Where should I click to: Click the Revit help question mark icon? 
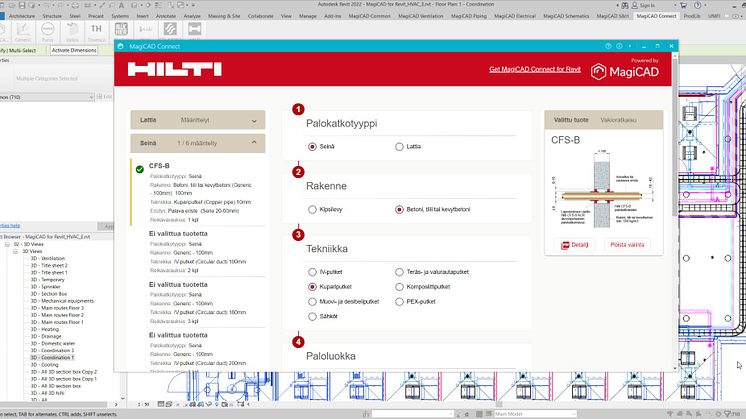[698, 5]
